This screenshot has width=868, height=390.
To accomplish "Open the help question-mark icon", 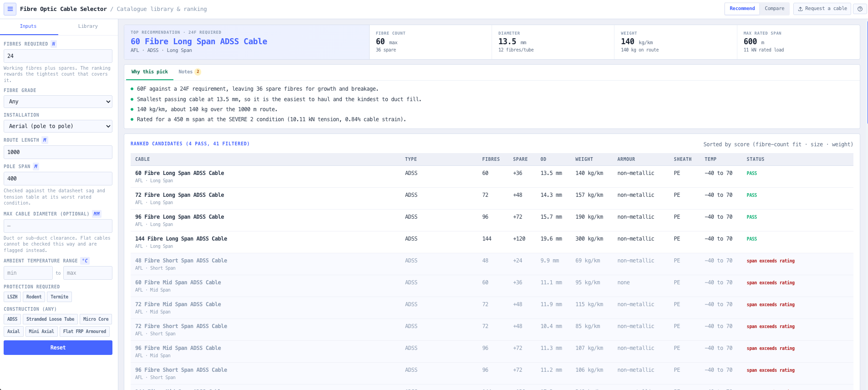I will [x=860, y=9].
